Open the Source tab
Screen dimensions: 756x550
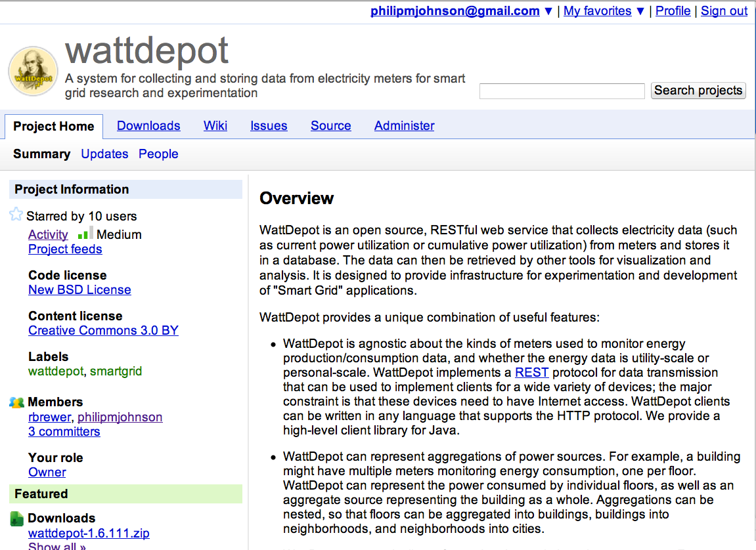point(330,126)
